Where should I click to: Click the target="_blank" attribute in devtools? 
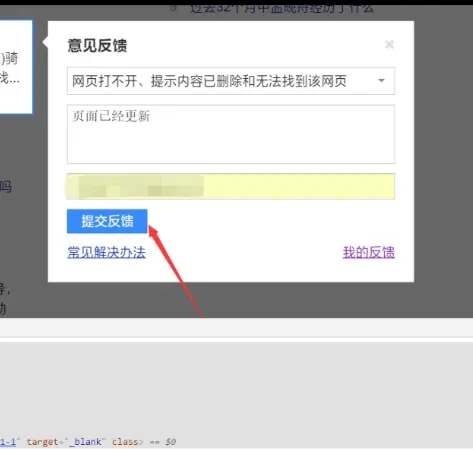[66, 442]
